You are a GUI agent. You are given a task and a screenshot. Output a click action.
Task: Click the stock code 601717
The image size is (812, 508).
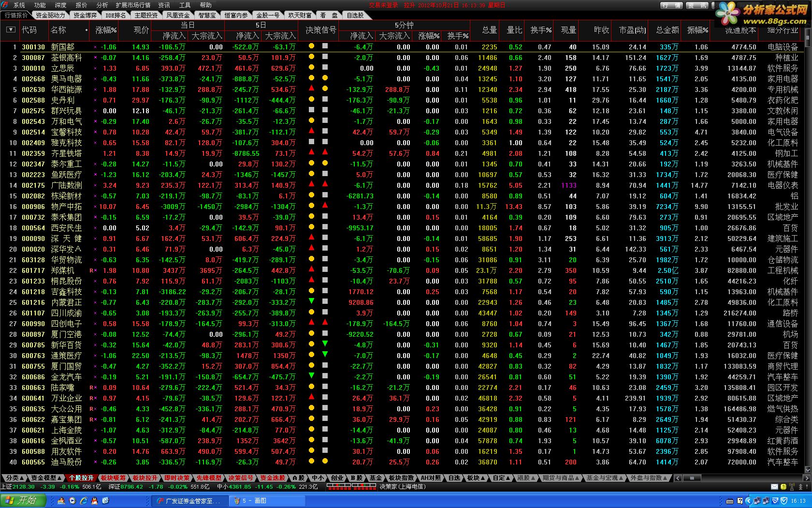33,270
